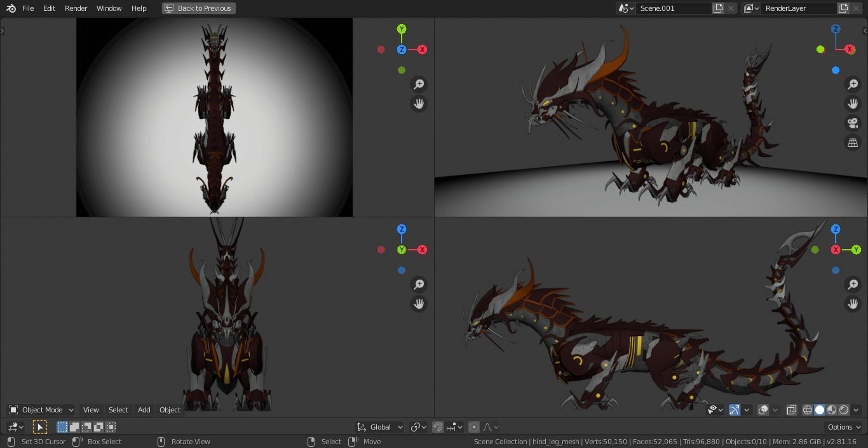Pan hand icon in bottom-left front viewport
This screenshot has width=868, height=448.
tap(419, 304)
